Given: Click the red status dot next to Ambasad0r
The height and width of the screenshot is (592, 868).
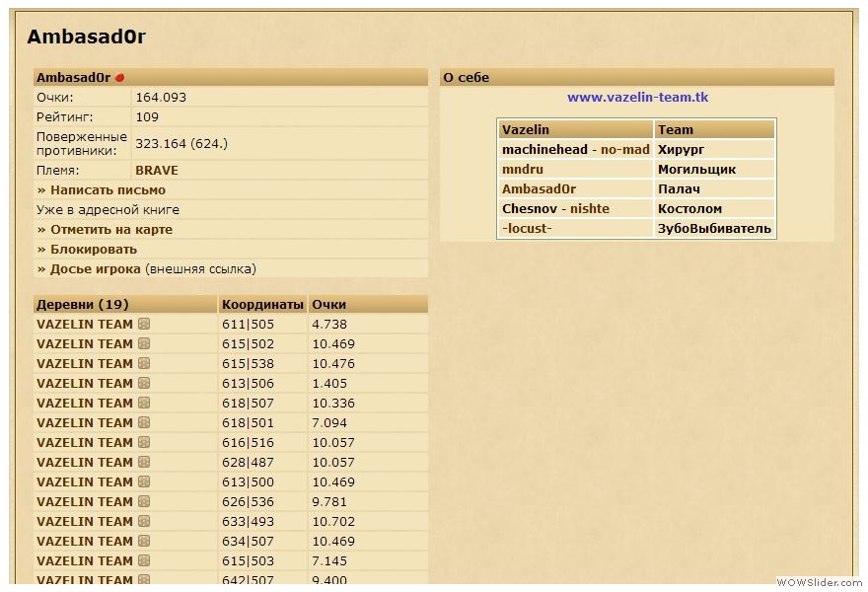Looking at the screenshot, I should tap(119, 78).
